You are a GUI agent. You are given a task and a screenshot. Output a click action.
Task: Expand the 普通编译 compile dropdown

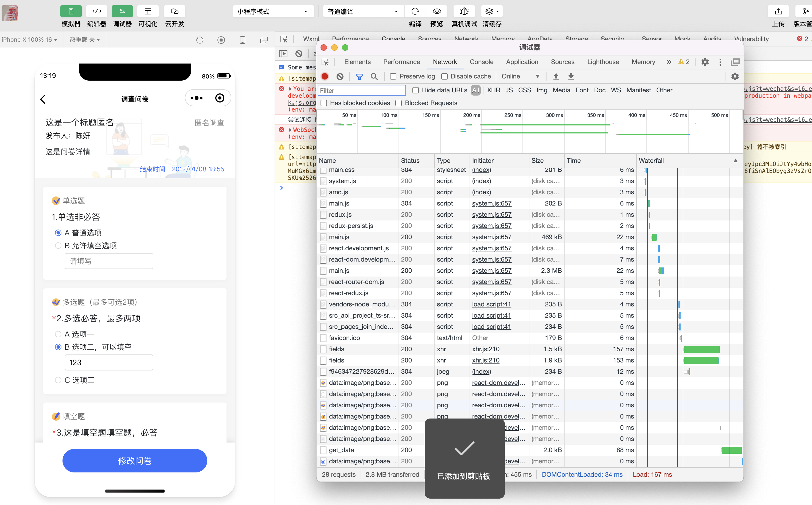pyautogui.click(x=362, y=12)
